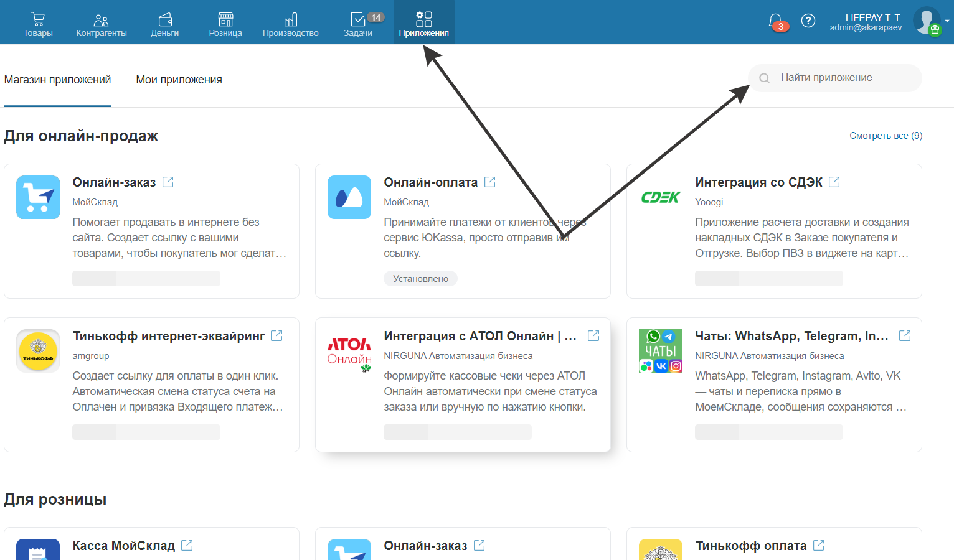Screen dimensions: 954x560
Task: Open the Чаты: WhatsApp, Telegram app title
Action: point(791,336)
